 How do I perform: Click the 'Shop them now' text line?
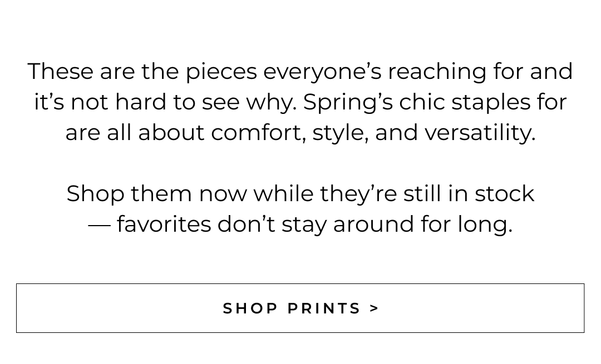click(300, 194)
